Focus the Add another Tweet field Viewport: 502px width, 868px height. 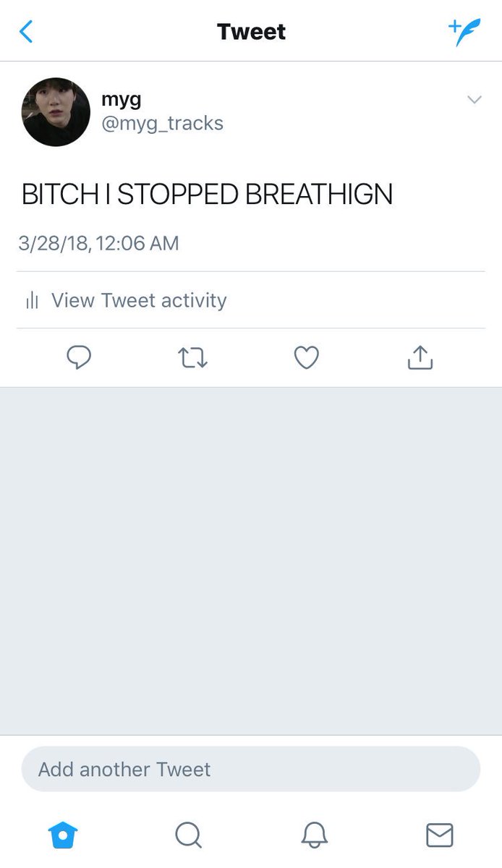[251, 769]
